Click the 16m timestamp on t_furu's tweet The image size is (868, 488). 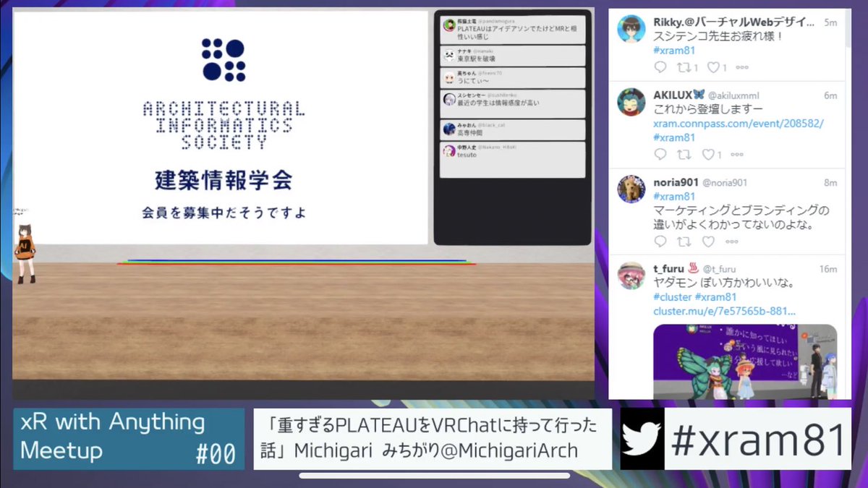click(x=828, y=269)
